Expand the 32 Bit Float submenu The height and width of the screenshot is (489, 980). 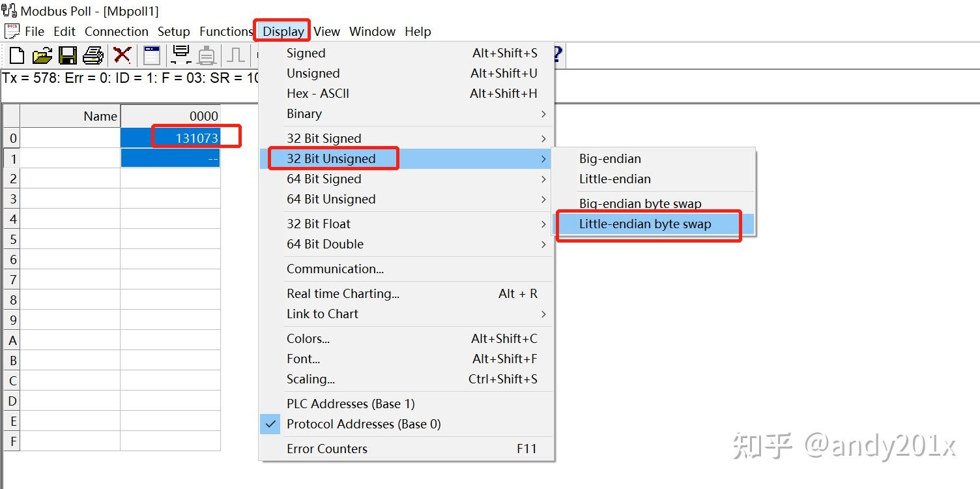pyautogui.click(x=319, y=224)
